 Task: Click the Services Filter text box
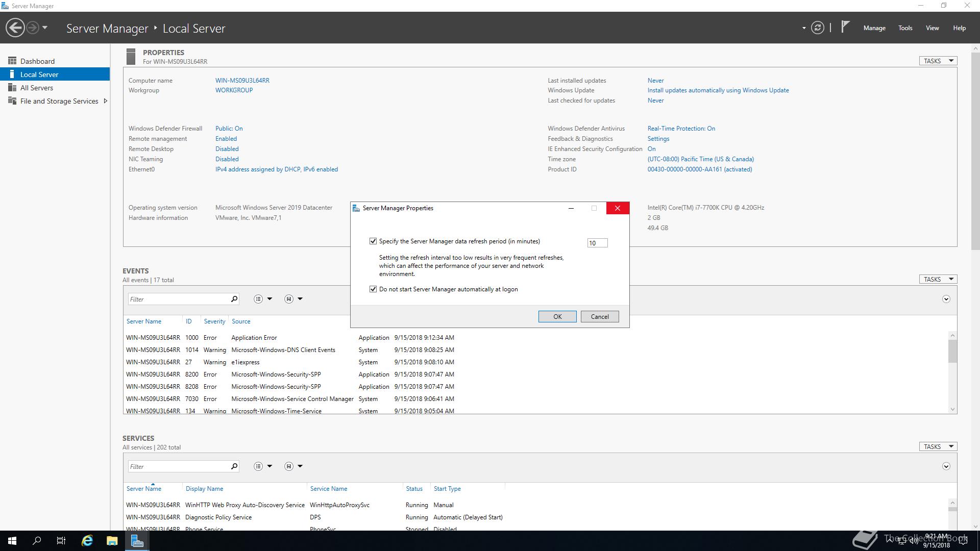pos(178,466)
